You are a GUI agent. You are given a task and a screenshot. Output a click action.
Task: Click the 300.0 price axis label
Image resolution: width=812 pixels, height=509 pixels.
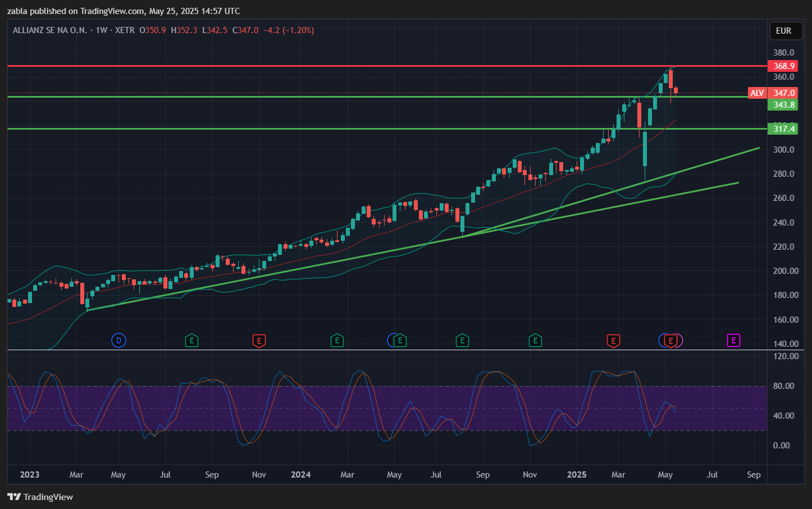point(783,150)
